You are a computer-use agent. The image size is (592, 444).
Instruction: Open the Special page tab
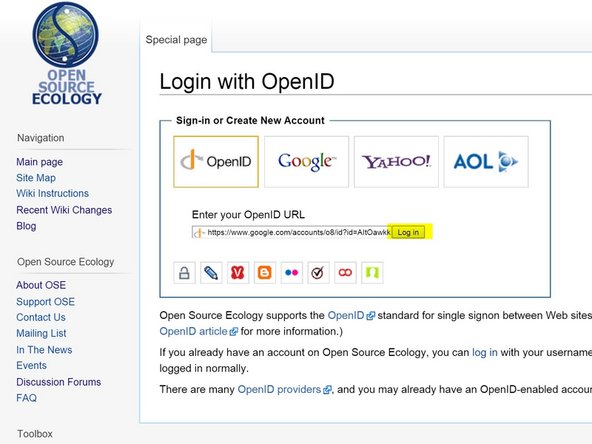(176, 40)
